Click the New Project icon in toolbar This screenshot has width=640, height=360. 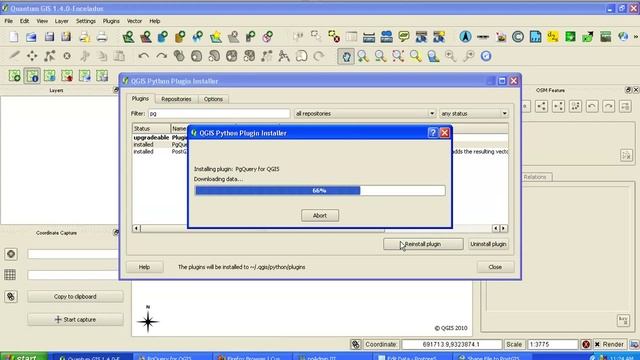[x=14, y=37]
